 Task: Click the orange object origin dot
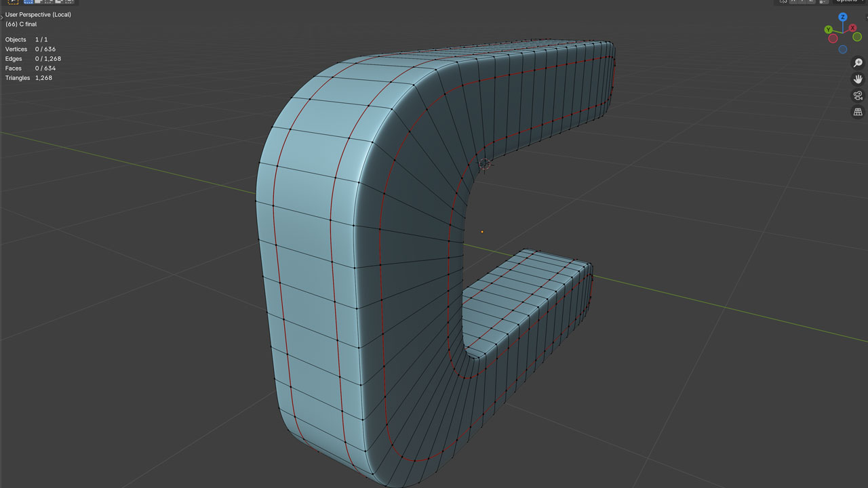482,232
